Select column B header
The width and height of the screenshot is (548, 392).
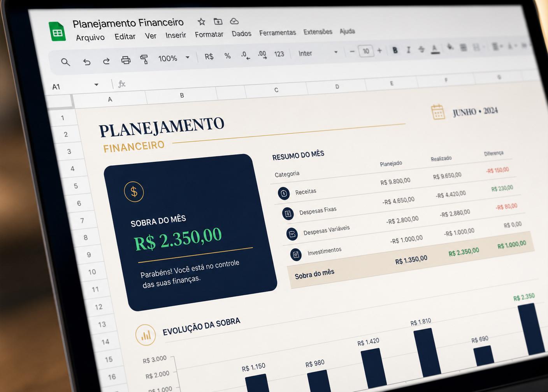[182, 95]
